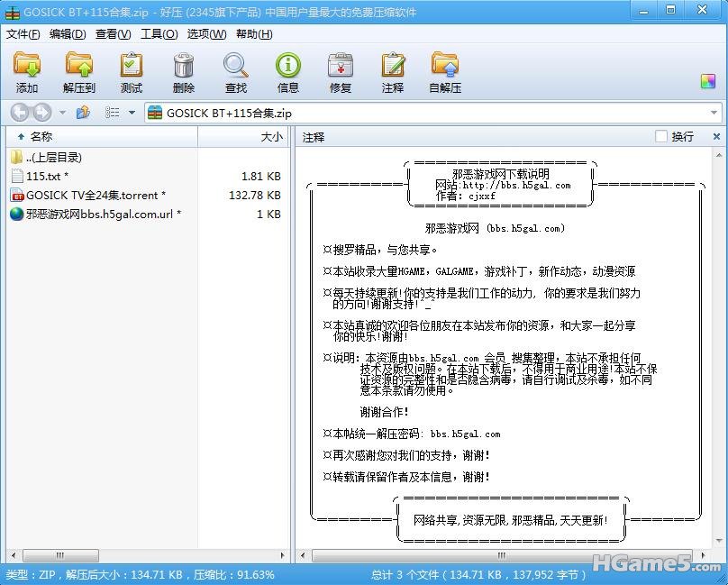Image resolution: width=728 pixels, height=585 pixels.
Task: Toggle the 换行 (word wrap) checkbox
Action: (661, 137)
